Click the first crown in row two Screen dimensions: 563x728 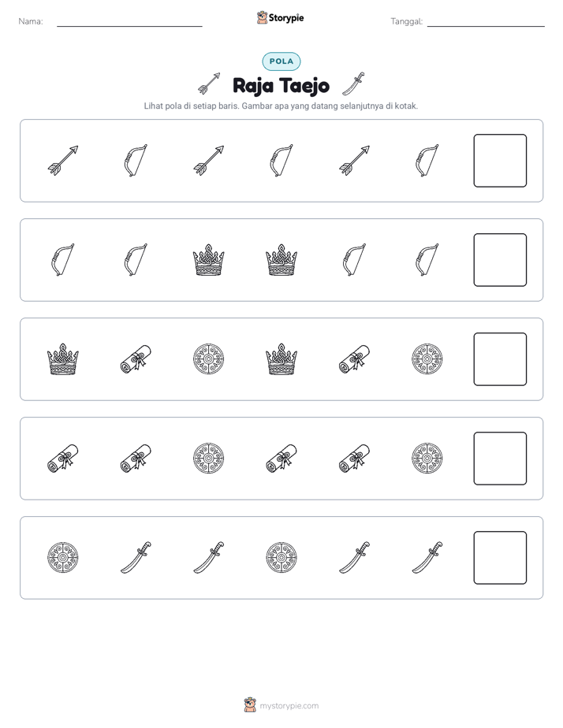point(209,260)
